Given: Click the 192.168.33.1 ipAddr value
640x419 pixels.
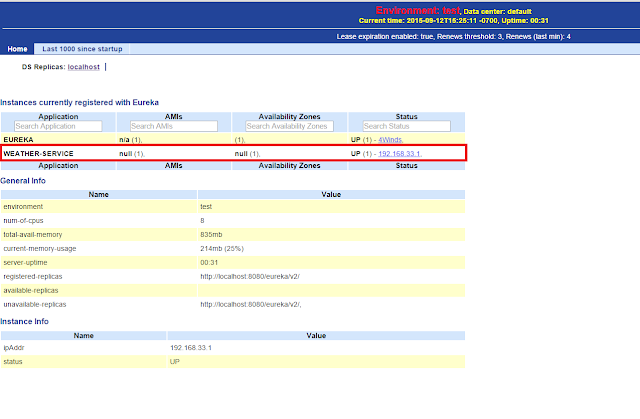Looking at the screenshot, I should (191, 348).
